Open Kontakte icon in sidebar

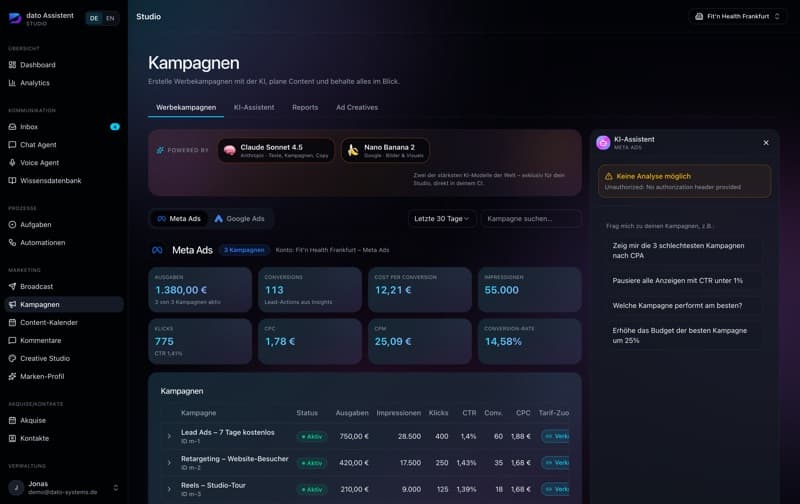point(12,438)
